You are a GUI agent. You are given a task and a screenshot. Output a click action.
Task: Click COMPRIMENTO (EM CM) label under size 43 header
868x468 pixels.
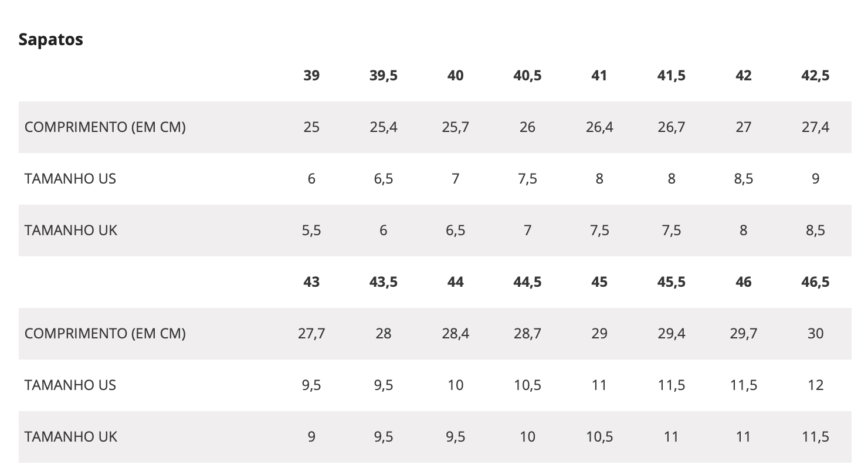pyautogui.click(x=105, y=334)
